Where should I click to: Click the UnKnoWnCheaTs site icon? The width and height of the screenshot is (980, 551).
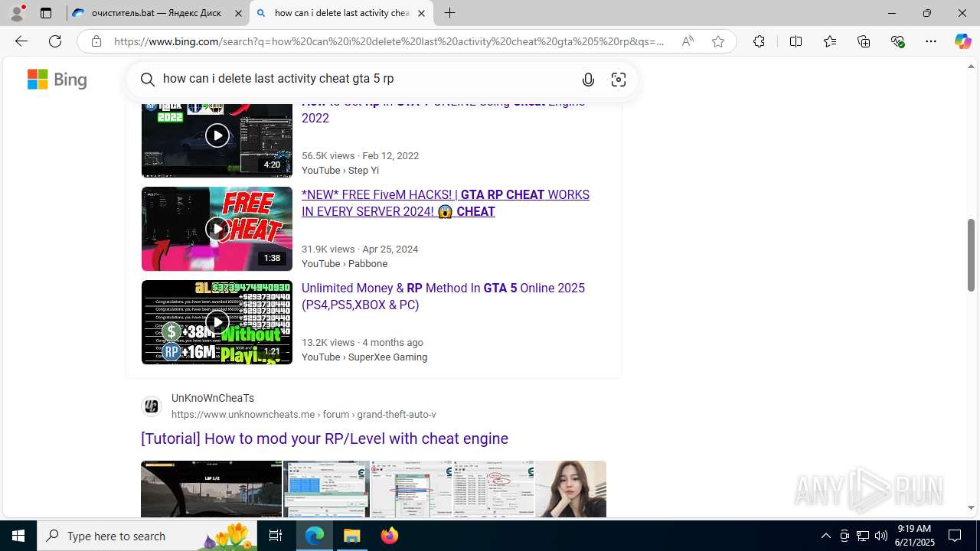click(x=152, y=406)
